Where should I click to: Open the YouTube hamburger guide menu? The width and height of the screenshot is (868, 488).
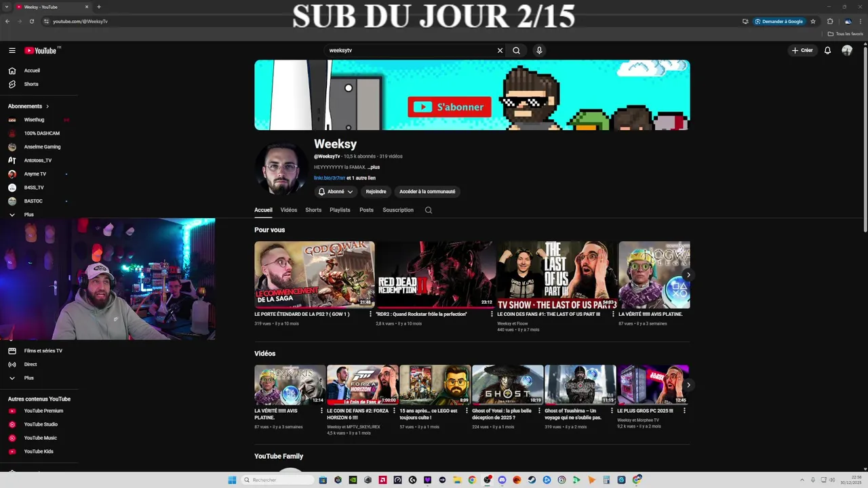tap(12, 50)
